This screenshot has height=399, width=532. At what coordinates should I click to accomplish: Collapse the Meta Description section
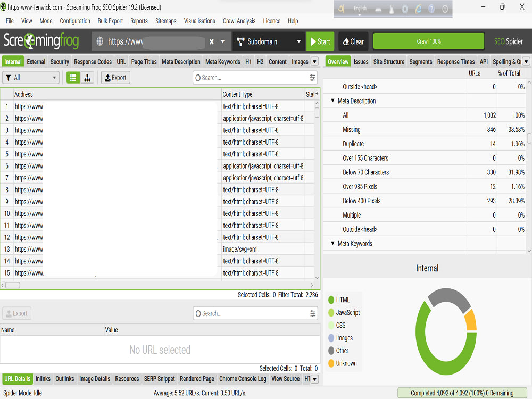(x=332, y=101)
